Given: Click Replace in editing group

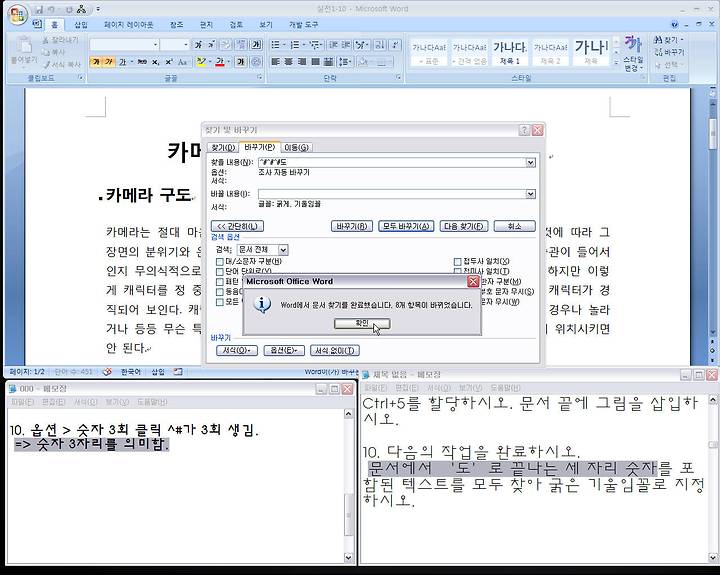Looking at the screenshot, I should coord(669,52).
